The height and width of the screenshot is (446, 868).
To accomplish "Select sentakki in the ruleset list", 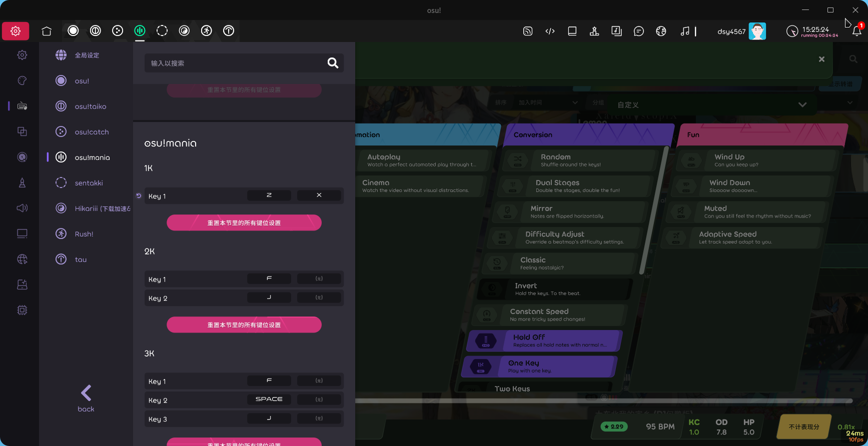I will click(x=89, y=183).
